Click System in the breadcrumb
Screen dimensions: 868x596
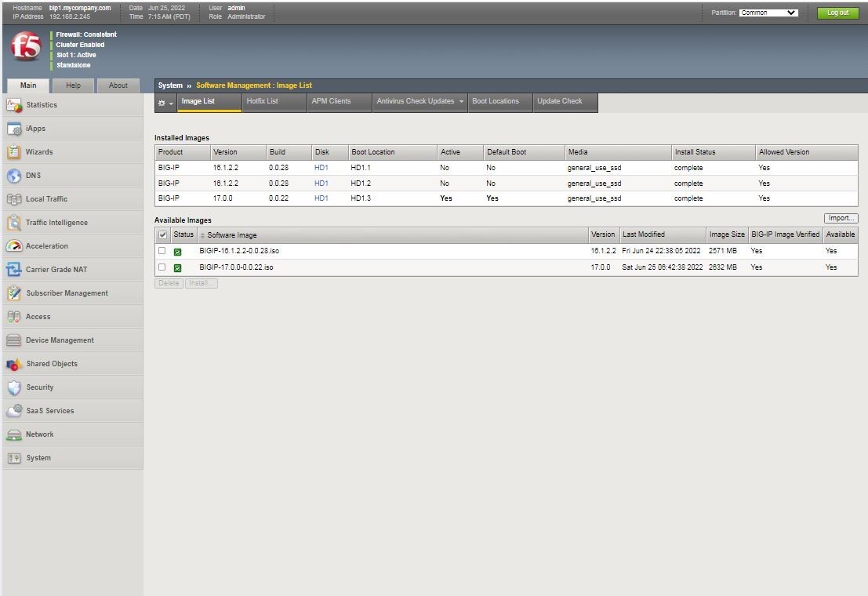click(170, 85)
